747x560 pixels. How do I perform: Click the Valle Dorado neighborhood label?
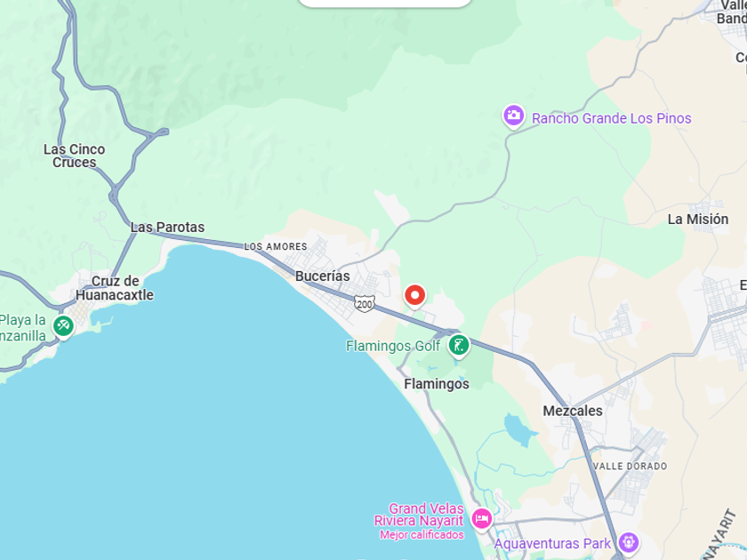click(631, 466)
